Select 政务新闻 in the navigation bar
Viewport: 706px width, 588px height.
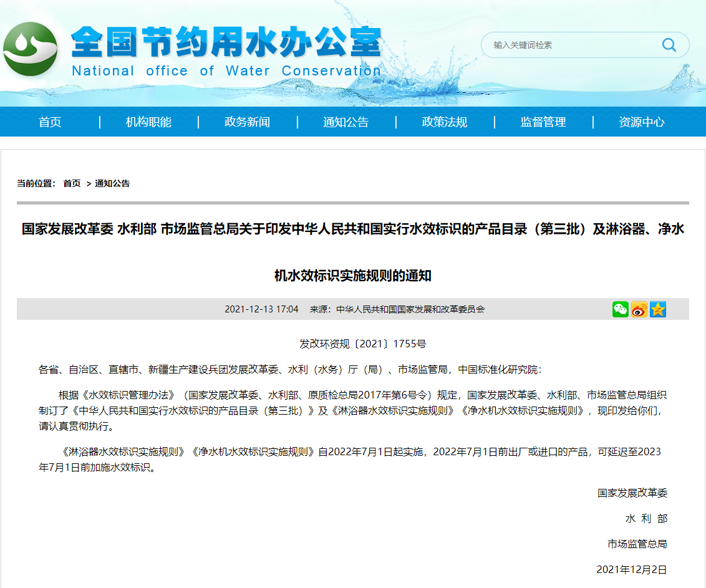tap(247, 122)
